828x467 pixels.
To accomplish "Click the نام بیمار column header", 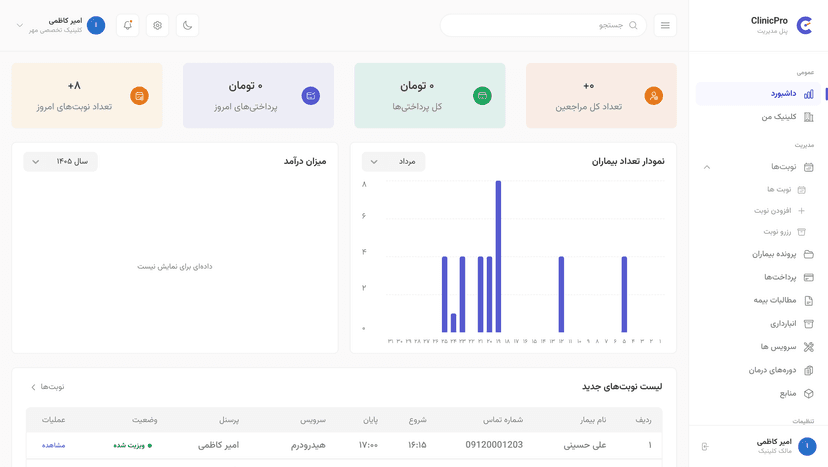I will (x=593, y=420).
